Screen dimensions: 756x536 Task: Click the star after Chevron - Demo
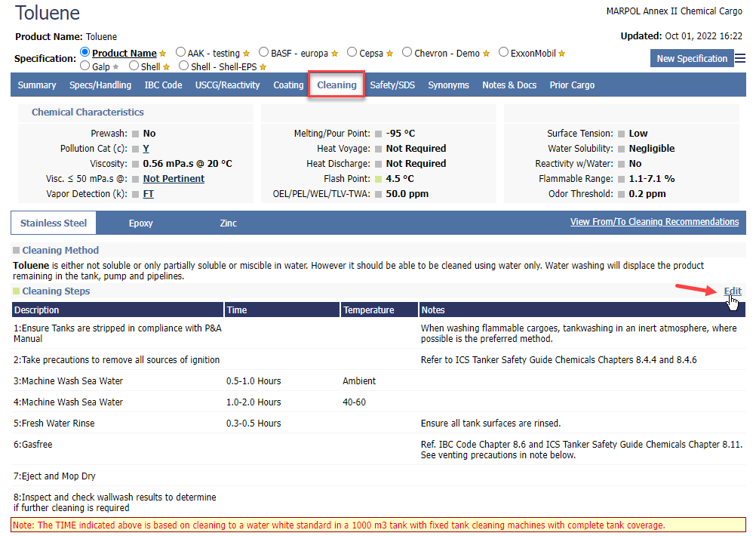click(x=487, y=54)
